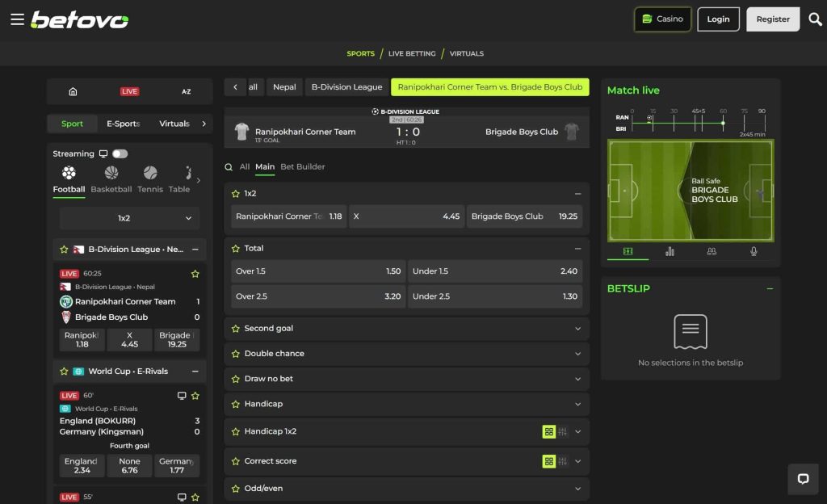Go back with the breadcrumb left arrow

(x=235, y=87)
